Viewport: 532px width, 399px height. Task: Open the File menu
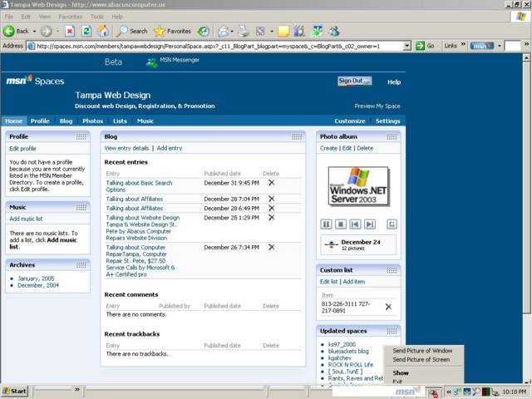pyautogui.click(x=9, y=17)
